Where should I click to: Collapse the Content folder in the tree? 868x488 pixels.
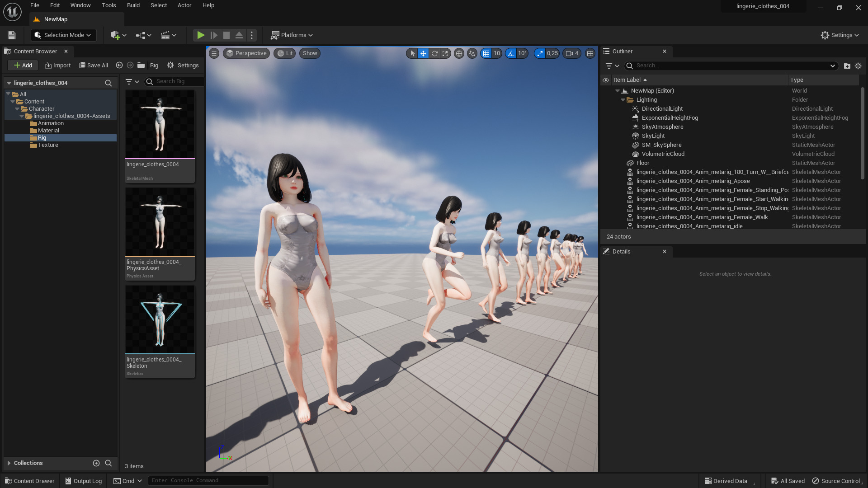click(13, 102)
